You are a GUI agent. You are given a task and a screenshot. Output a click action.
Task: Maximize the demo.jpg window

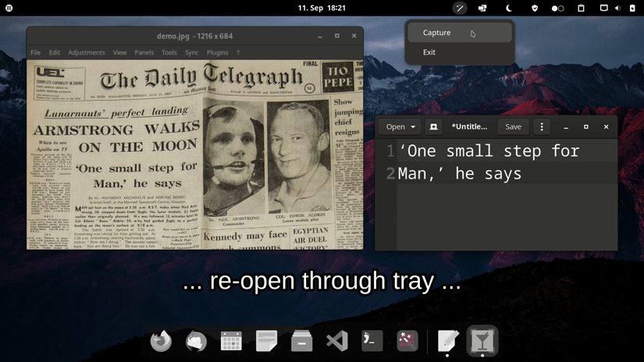336,36
